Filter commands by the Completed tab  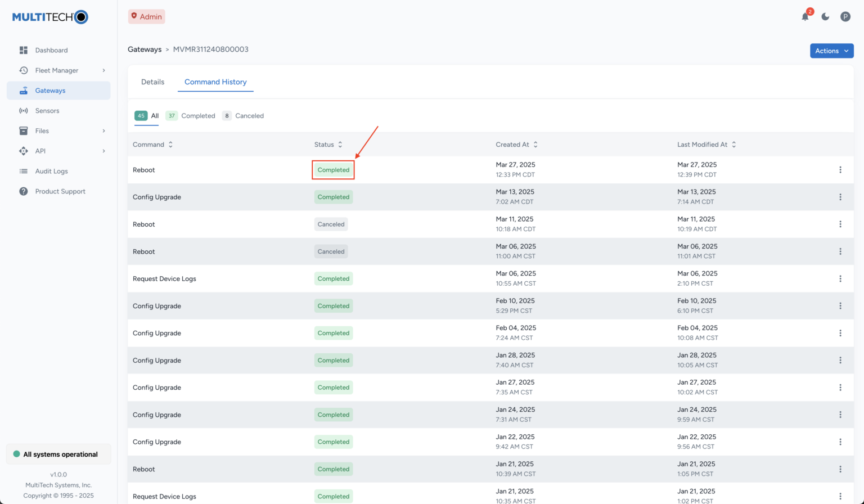tap(191, 116)
